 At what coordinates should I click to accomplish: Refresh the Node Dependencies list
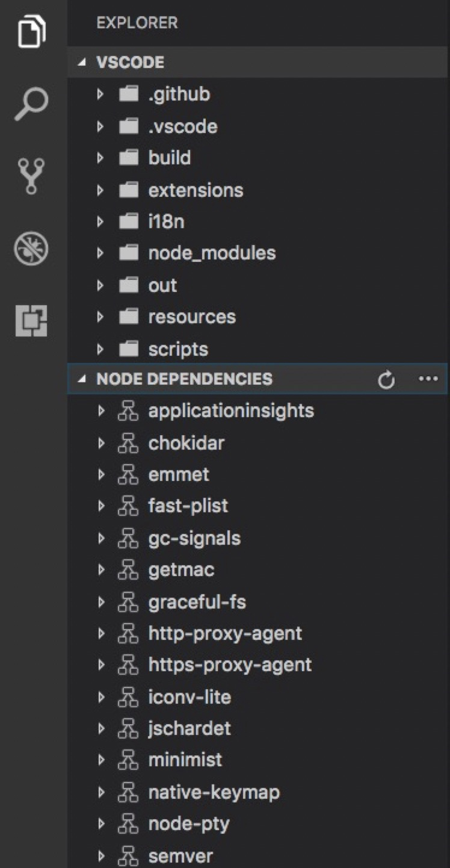[387, 379]
